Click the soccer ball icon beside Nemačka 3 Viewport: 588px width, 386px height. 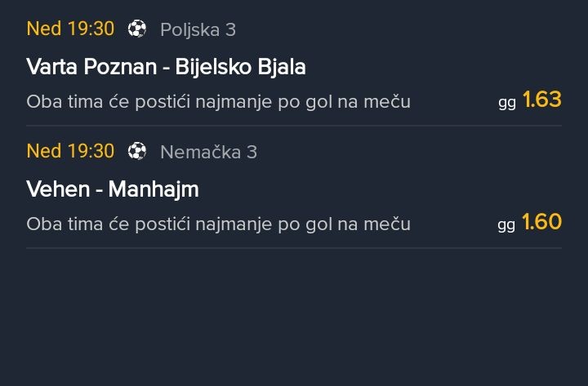[x=137, y=152]
